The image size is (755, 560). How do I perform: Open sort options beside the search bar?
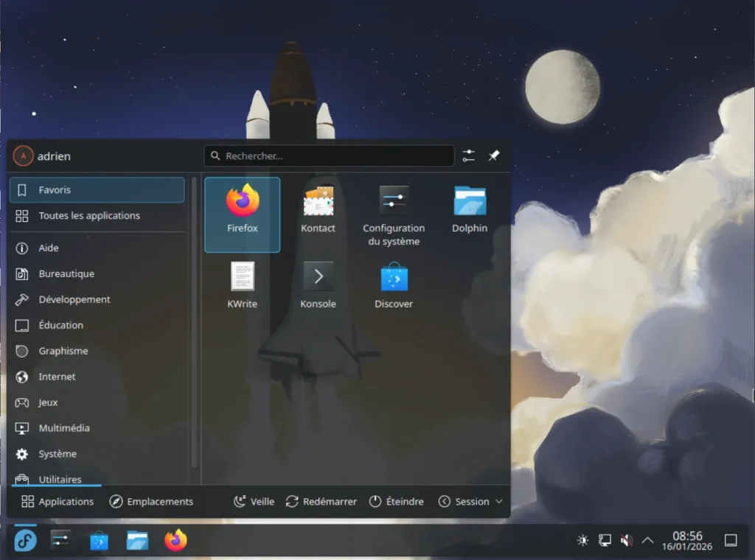click(x=468, y=155)
